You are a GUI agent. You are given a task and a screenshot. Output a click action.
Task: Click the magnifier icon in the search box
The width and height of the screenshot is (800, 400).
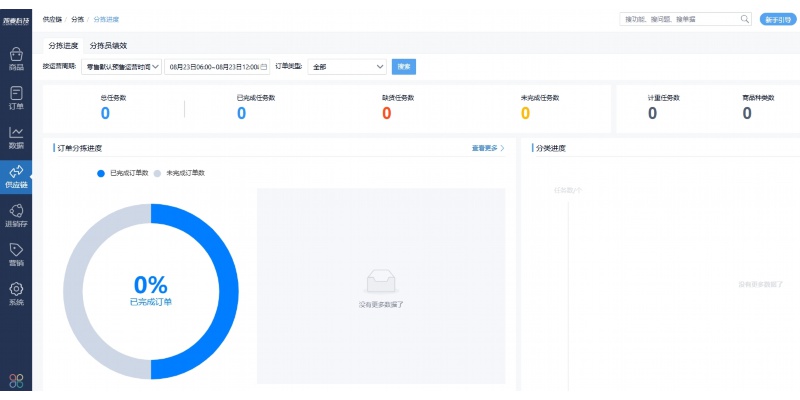[744, 19]
